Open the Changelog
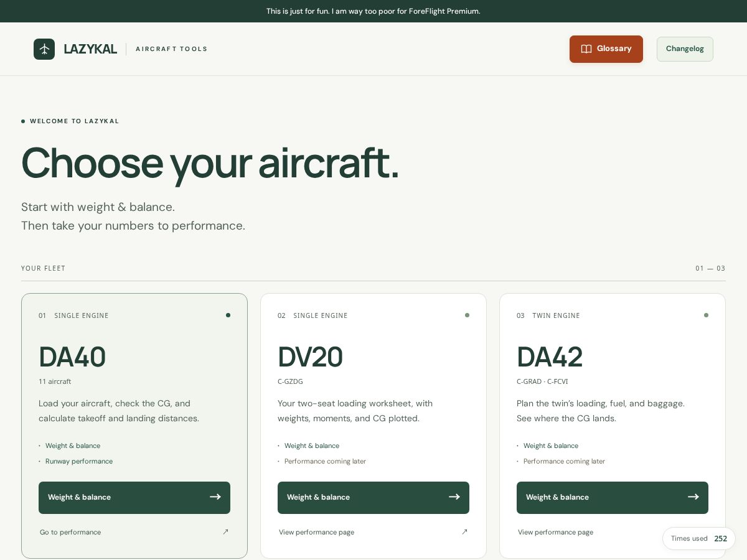The image size is (747, 560). (685, 49)
